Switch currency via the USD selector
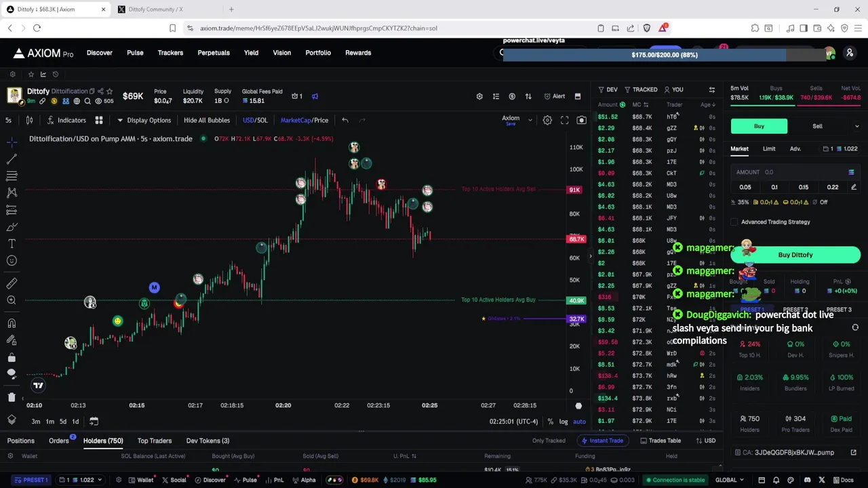Viewport: 868px width, 488px height. (x=705, y=441)
